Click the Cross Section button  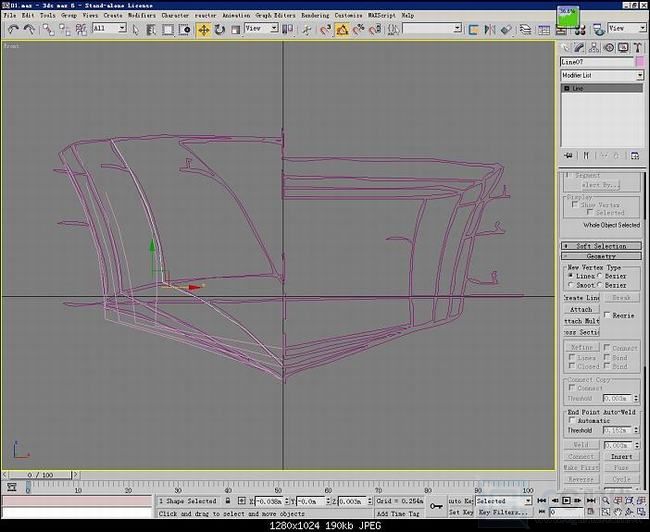(581, 332)
